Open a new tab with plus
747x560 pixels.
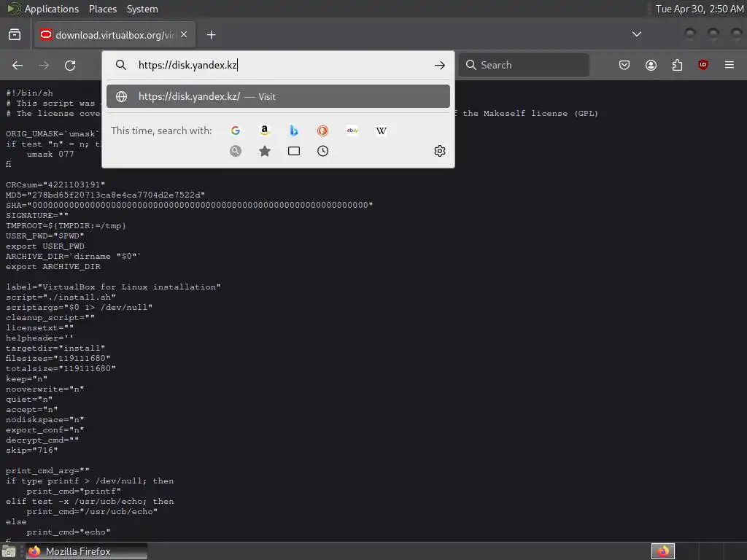pos(212,35)
